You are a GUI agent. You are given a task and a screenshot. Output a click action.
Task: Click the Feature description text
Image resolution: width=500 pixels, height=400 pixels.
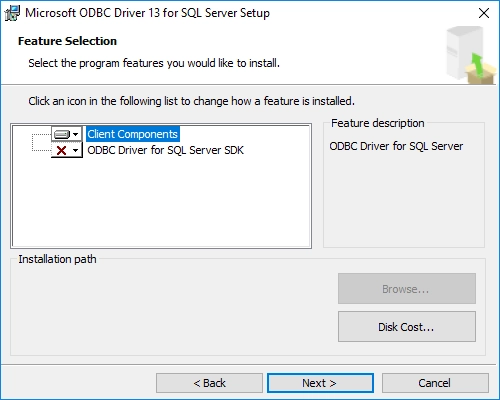coord(396,146)
